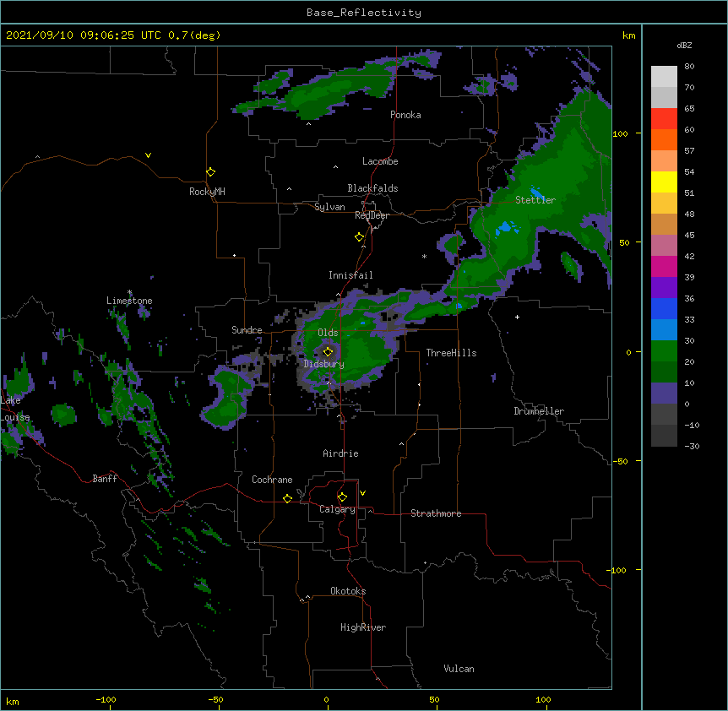Click the yellow V marker northwest of RockyMH

coord(148,155)
